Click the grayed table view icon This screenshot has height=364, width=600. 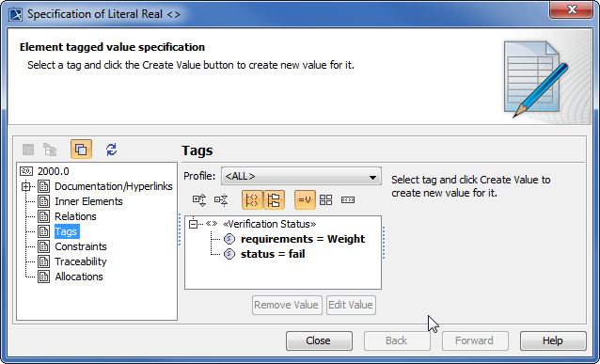point(28,150)
